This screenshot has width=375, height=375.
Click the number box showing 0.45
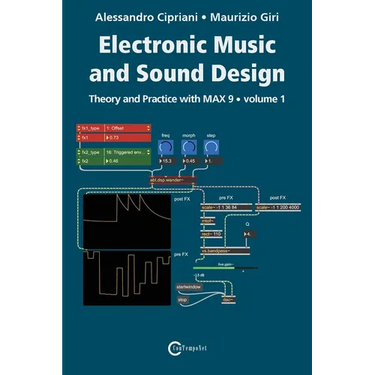pyautogui.click(x=190, y=161)
